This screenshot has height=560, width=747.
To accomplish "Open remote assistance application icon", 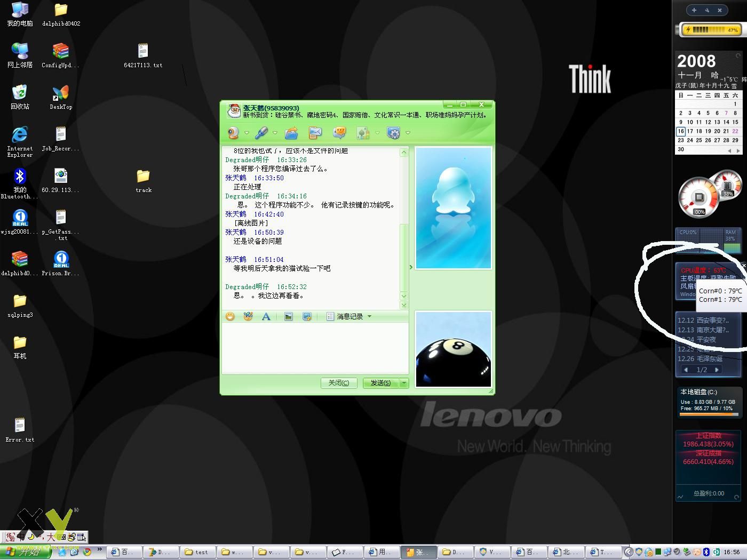I will tap(394, 133).
